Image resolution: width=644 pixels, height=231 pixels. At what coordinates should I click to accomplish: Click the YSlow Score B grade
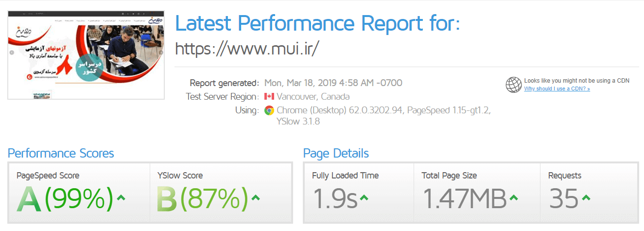click(168, 199)
